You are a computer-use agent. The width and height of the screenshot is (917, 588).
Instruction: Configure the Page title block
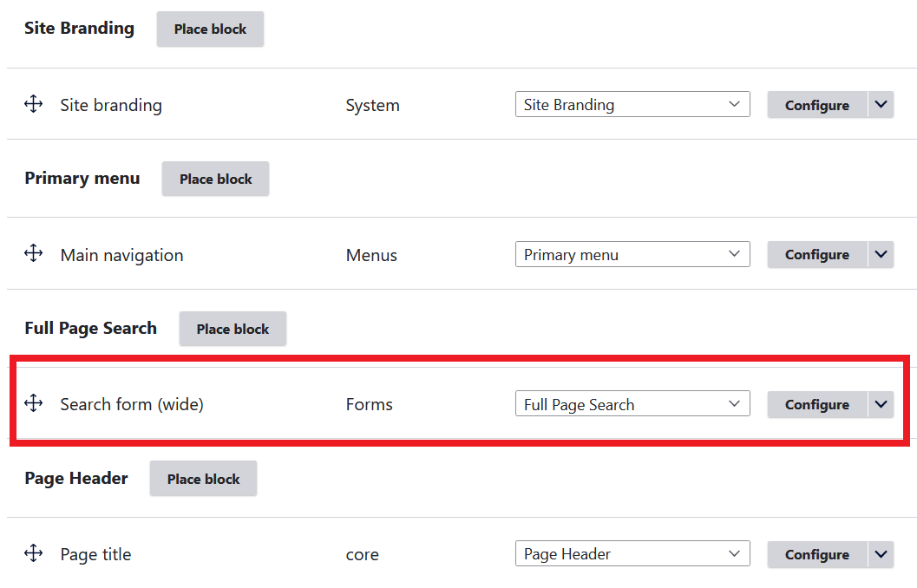[816, 554]
